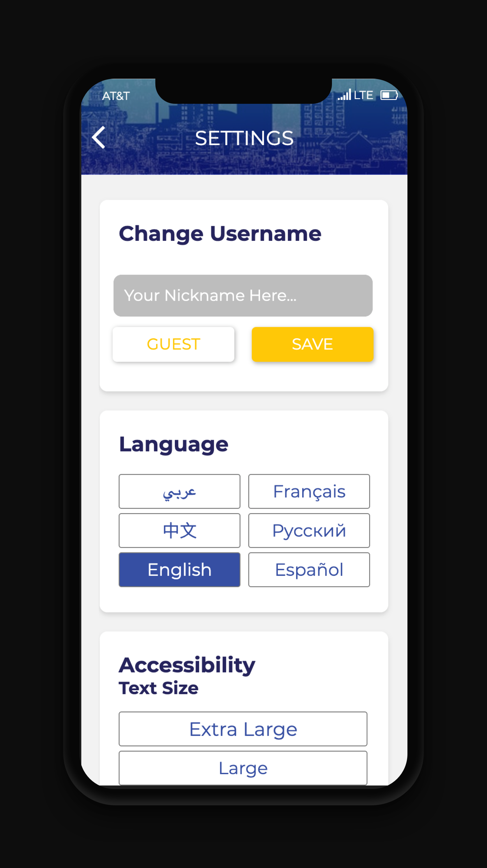487x868 pixels.
Task: Tap the Change Username heading
Action: point(220,234)
